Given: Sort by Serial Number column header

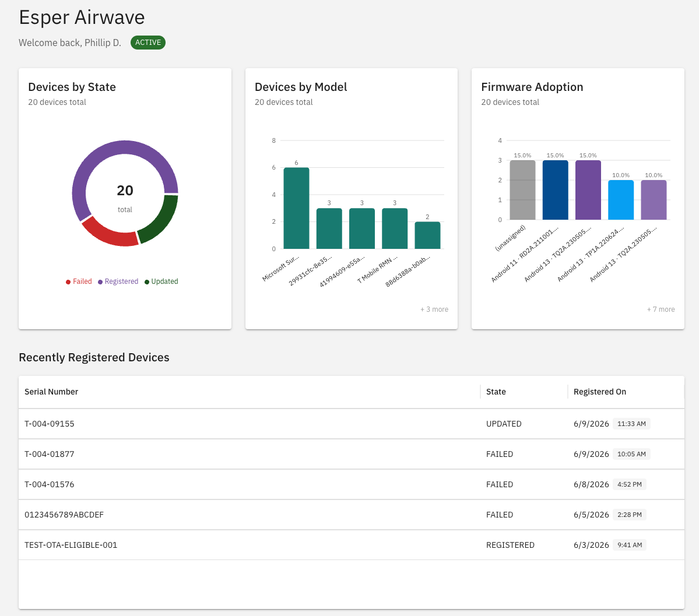Looking at the screenshot, I should click(51, 392).
